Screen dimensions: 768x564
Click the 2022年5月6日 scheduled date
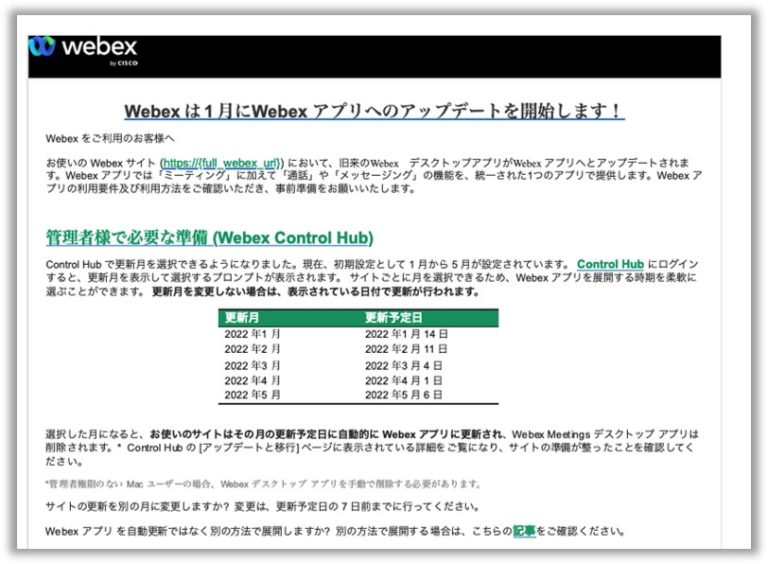403,395
